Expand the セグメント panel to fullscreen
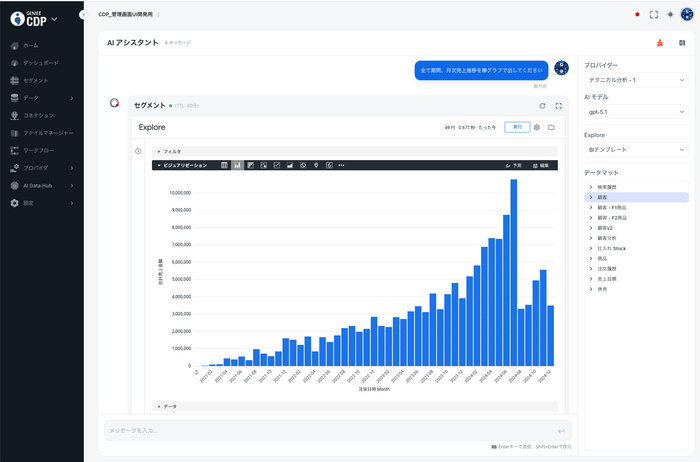700x462 pixels. coord(559,105)
